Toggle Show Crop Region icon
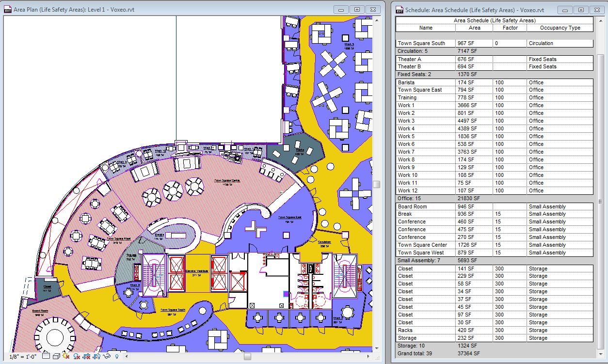The width and height of the screenshot is (608, 364). click(96, 357)
